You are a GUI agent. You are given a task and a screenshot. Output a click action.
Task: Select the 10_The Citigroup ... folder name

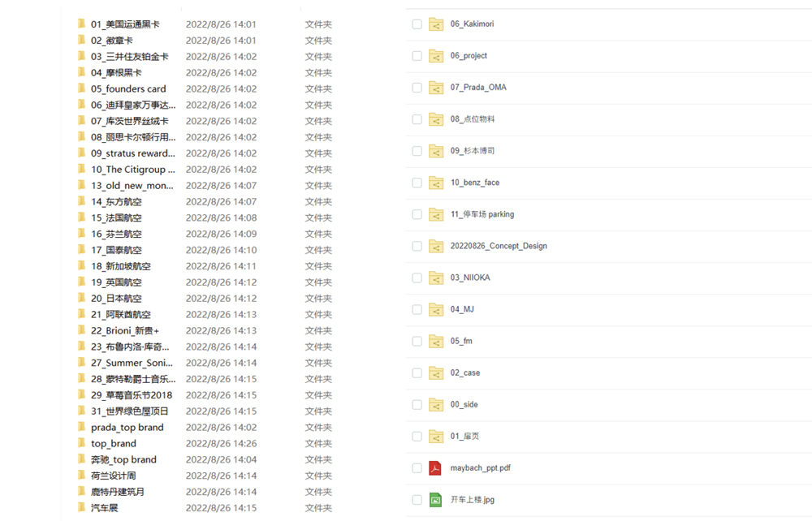(x=133, y=169)
